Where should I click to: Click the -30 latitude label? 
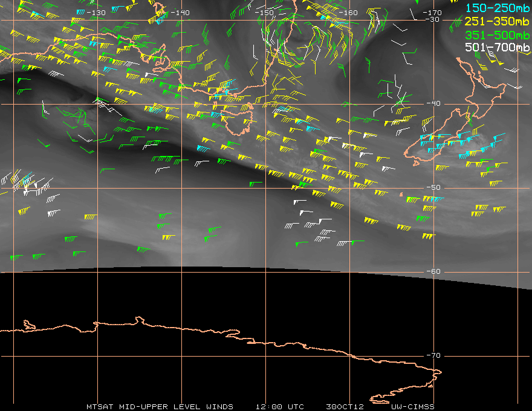click(x=433, y=20)
